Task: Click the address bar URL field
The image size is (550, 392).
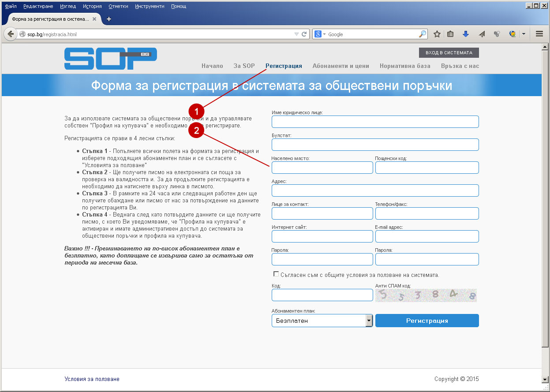Action: (159, 34)
